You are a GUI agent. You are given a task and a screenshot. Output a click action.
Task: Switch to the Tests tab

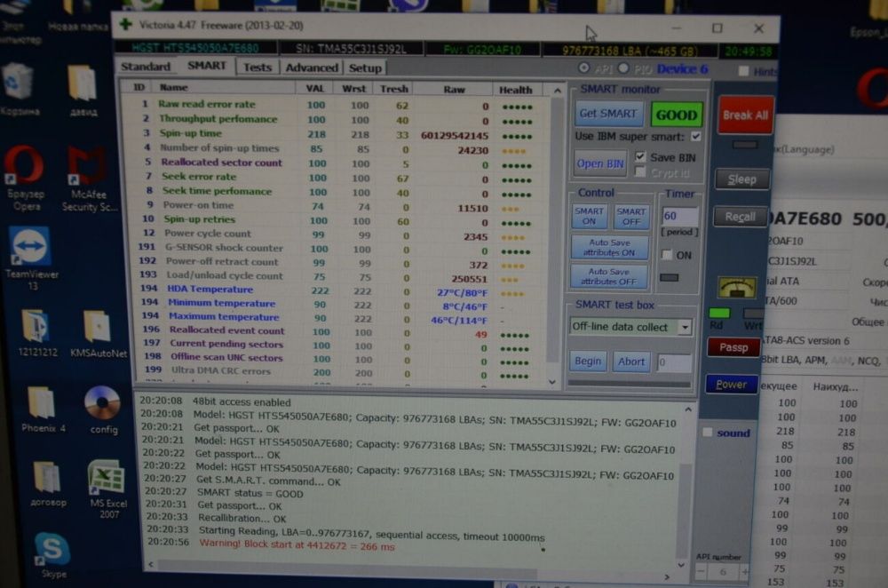tap(258, 68)
